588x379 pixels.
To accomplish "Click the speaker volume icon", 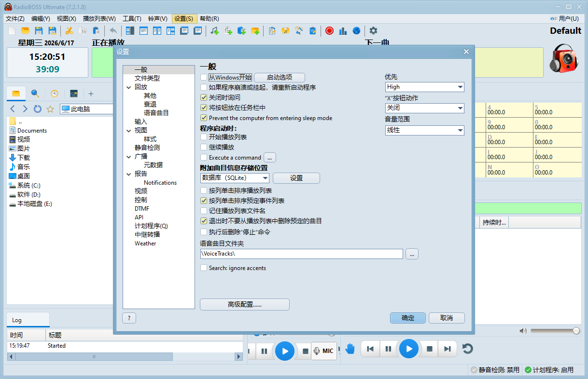I will point(523,331).
